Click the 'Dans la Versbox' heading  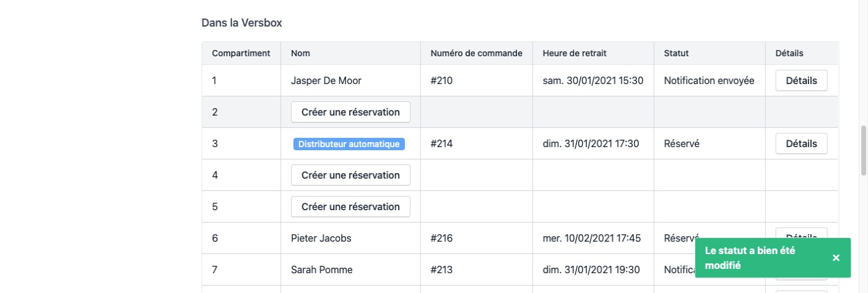point(242,23)
